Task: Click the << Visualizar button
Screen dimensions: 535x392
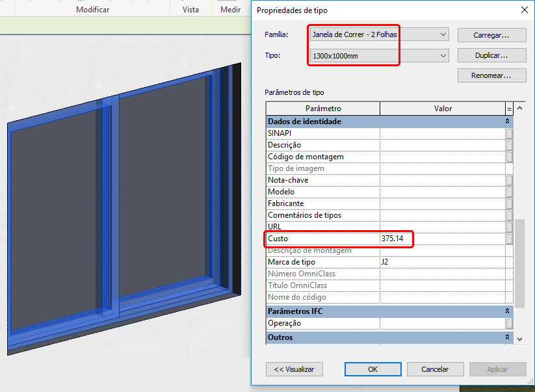Action: [x=294, y=369]
